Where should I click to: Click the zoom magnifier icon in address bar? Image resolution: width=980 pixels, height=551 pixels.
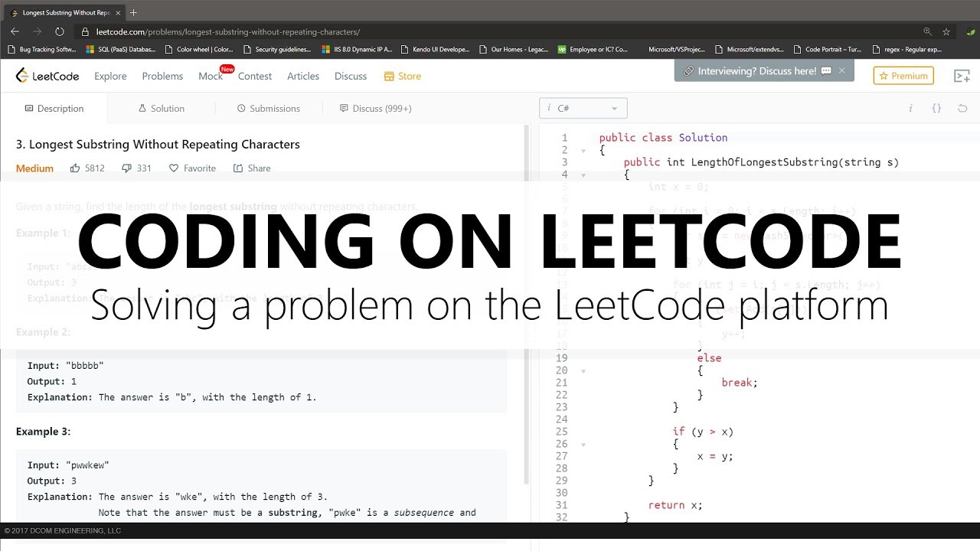927,31
